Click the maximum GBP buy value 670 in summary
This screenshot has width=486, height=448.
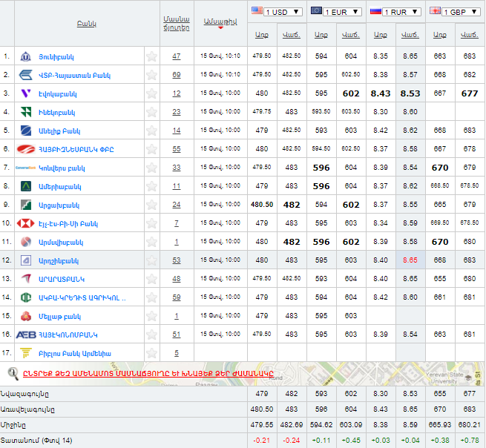[440, 409]
